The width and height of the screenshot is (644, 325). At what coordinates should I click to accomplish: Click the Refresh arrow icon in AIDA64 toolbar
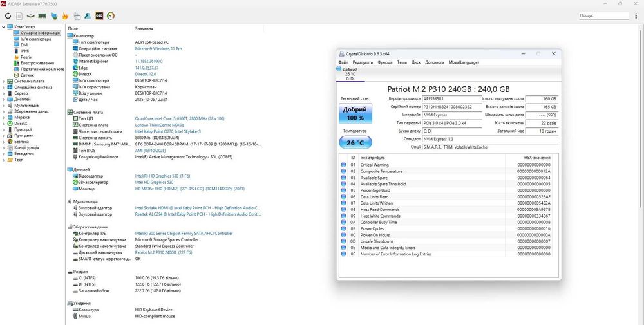[8, 16]
